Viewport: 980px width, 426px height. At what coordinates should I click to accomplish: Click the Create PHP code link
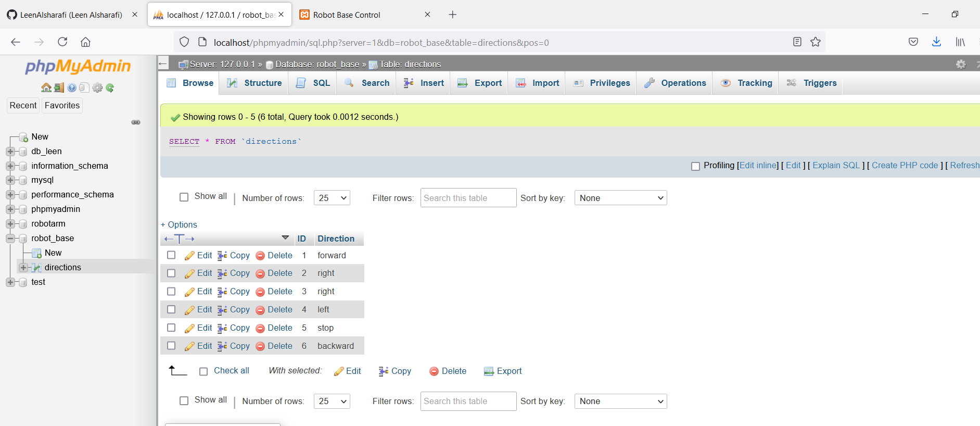pyautogui.click(x=905, y=165)
